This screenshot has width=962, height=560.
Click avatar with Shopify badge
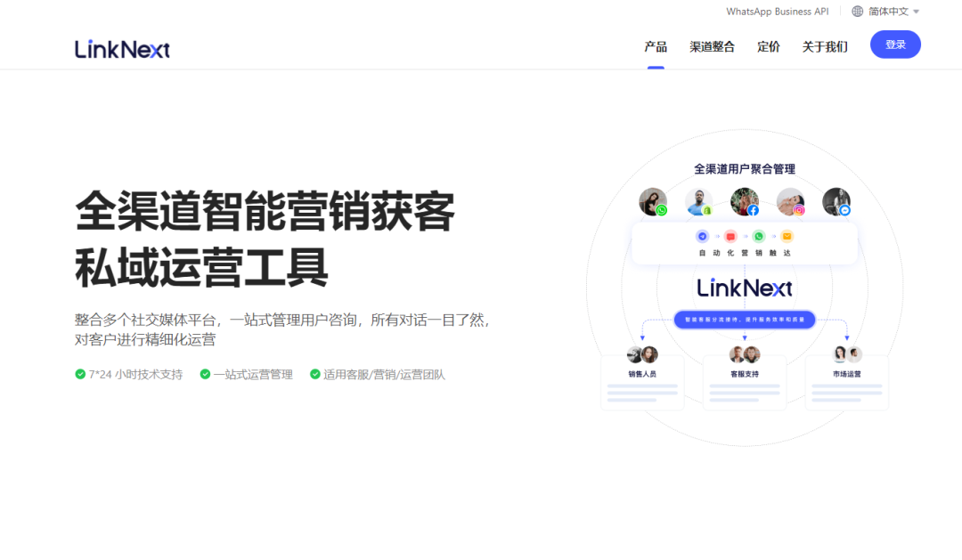(699, 202)
